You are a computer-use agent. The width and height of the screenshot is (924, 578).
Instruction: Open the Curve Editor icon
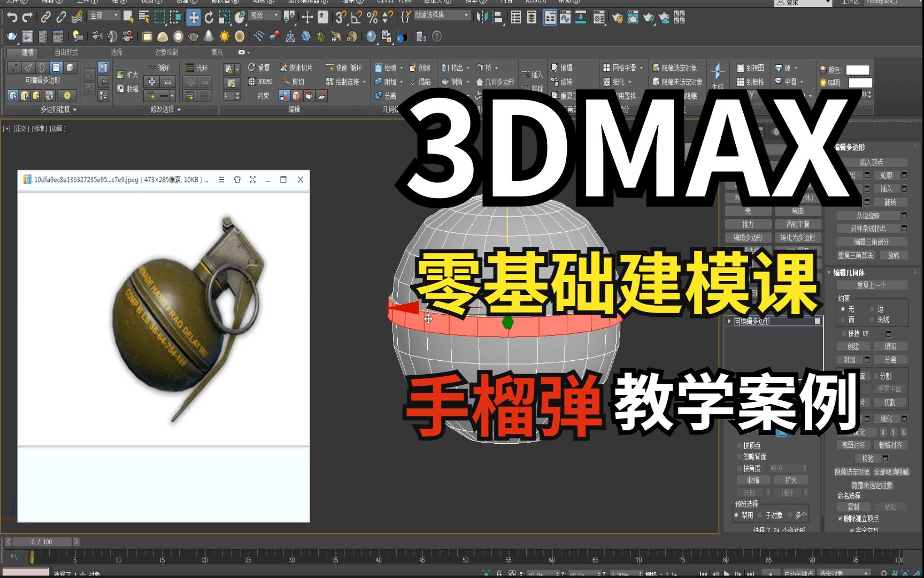coord(565,18)
